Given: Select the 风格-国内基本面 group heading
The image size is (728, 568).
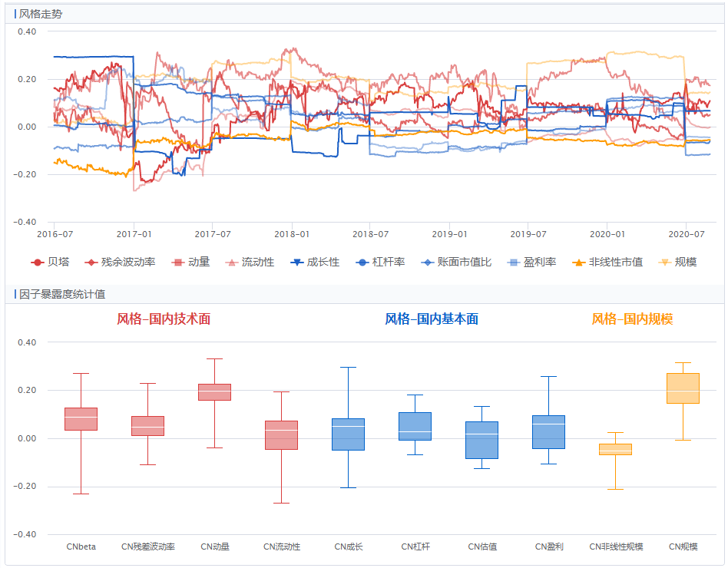Looking at the screenshot, I should click(x=431, y=319).
